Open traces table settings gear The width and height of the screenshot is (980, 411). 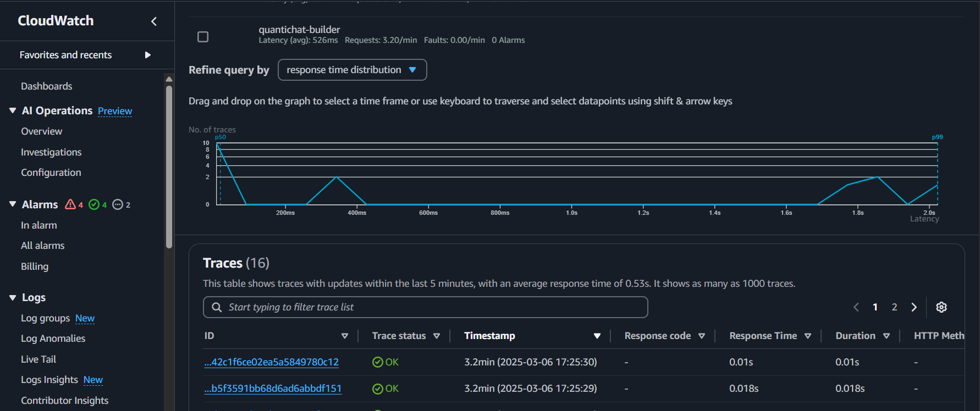(x=942, y=307)
